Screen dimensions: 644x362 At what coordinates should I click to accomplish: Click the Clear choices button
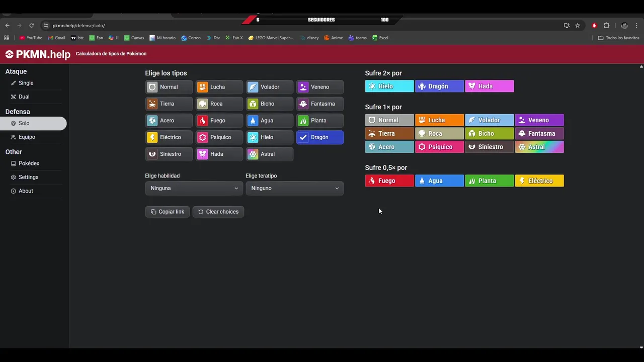[x=218, y=212]
